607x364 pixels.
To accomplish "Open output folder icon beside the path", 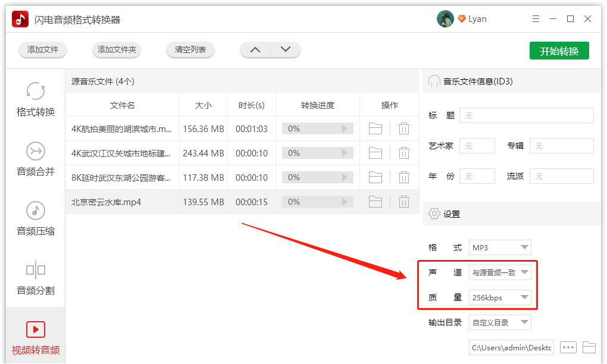I will pos(589,347).
